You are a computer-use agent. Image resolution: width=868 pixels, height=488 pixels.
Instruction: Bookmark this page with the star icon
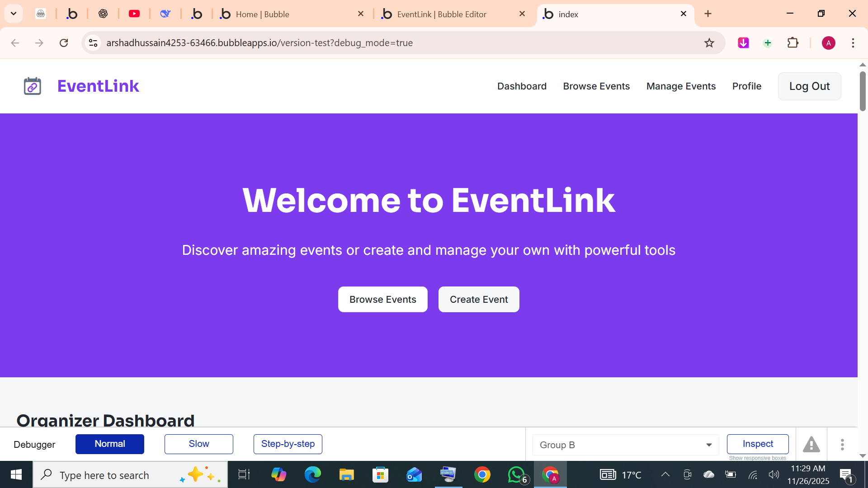[x=709, y=43]
